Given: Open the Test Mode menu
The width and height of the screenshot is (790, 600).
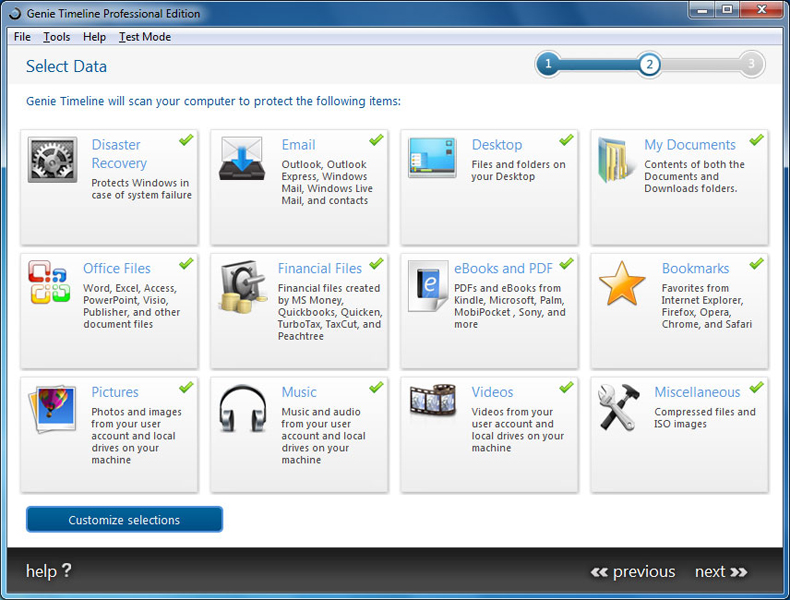Looking at the screenshot, I should [x=145, y=37].
